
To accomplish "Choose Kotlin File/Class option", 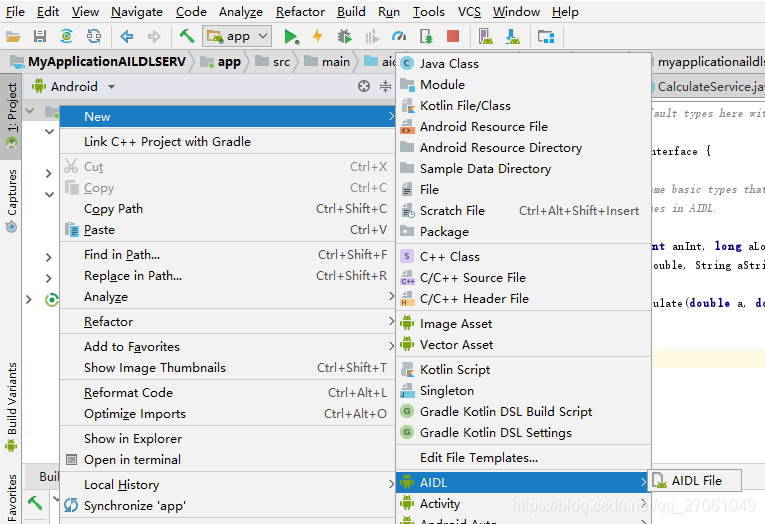I will click(523, 105).
